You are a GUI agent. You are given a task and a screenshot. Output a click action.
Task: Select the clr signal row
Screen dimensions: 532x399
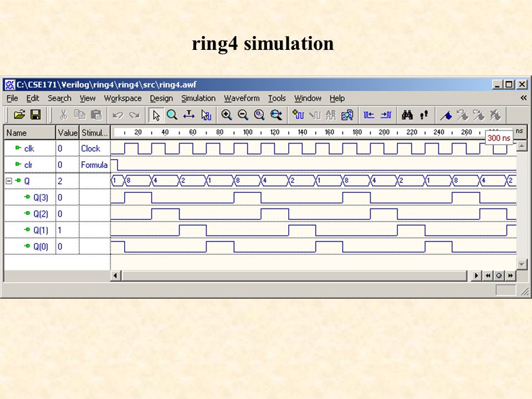[x=29, y=165]
